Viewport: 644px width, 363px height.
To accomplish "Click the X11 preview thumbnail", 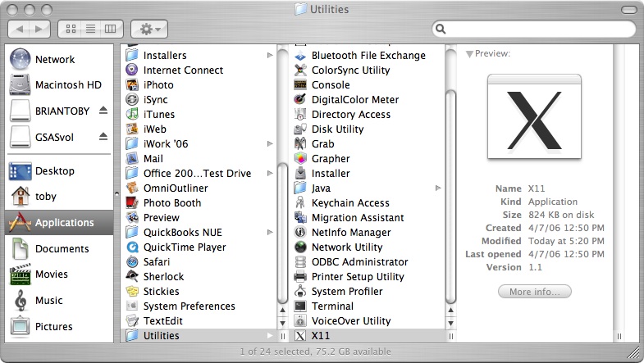I will pos(534,117).
